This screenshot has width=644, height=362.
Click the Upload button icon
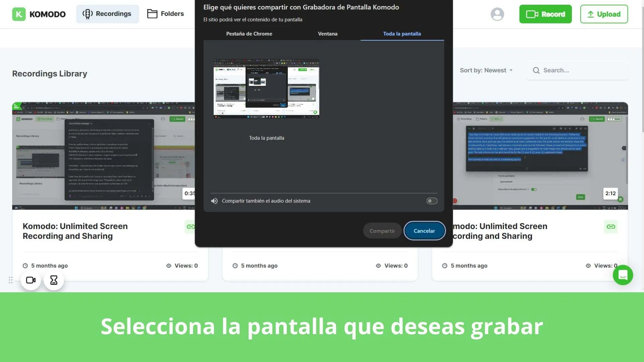(x=591, y=14)
